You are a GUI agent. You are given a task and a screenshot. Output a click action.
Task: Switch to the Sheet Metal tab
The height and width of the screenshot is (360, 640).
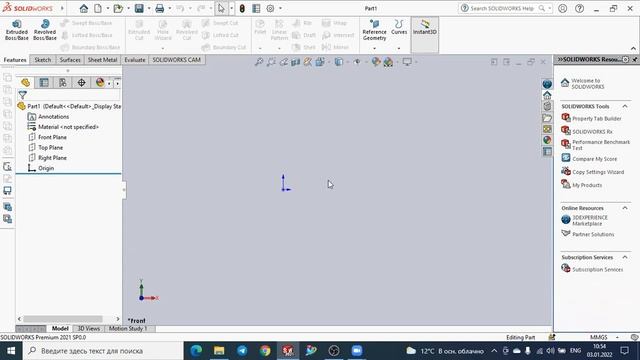(102, 60)
